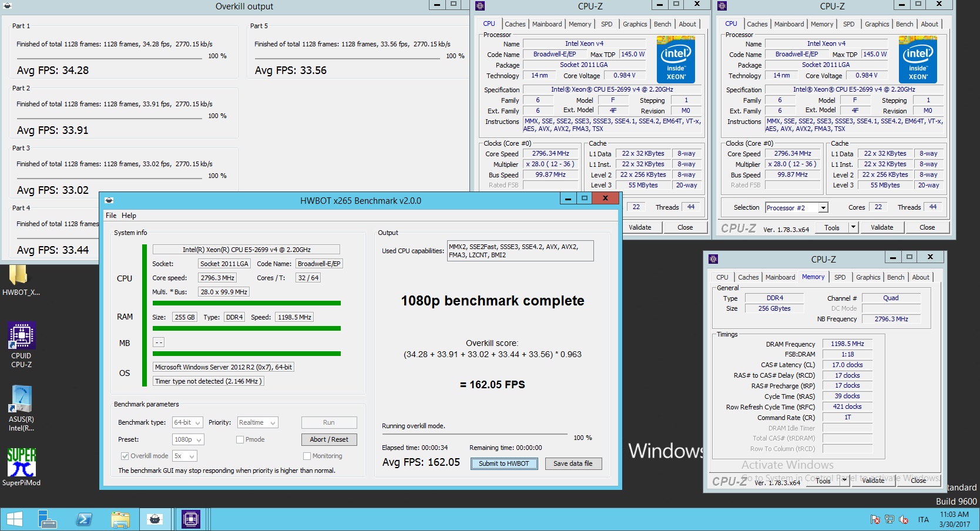Click Close button in first CPU-Z window
Image resolution: width=980 pixels, height=531 pixels.
coord(685,227)
